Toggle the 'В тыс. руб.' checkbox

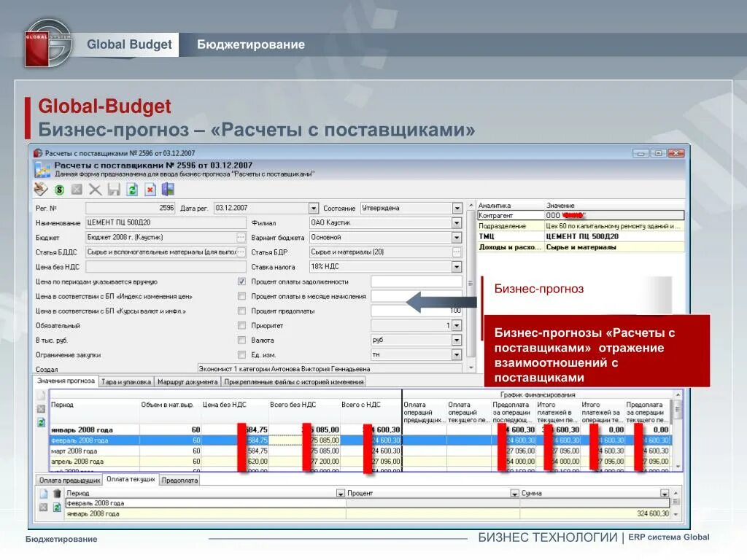point(242,340)
